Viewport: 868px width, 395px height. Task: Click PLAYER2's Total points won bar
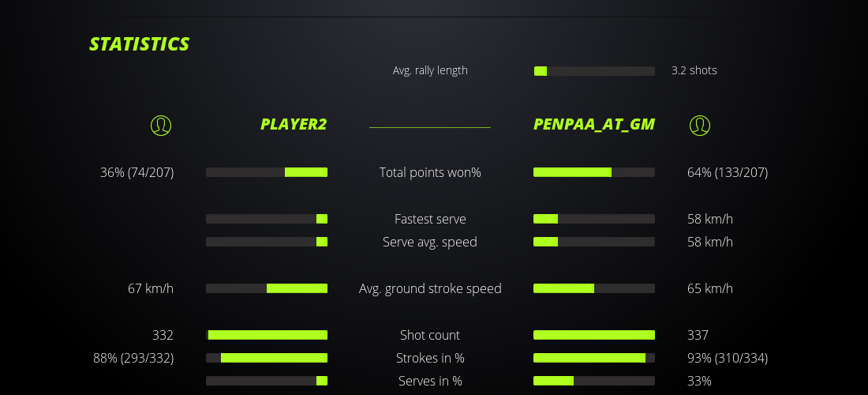point(267,172)
